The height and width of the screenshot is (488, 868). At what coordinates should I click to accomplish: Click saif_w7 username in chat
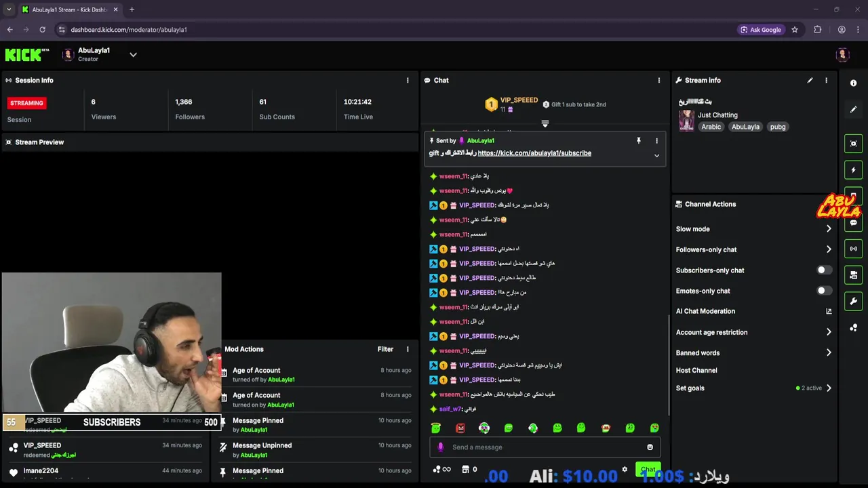point(450,409)
